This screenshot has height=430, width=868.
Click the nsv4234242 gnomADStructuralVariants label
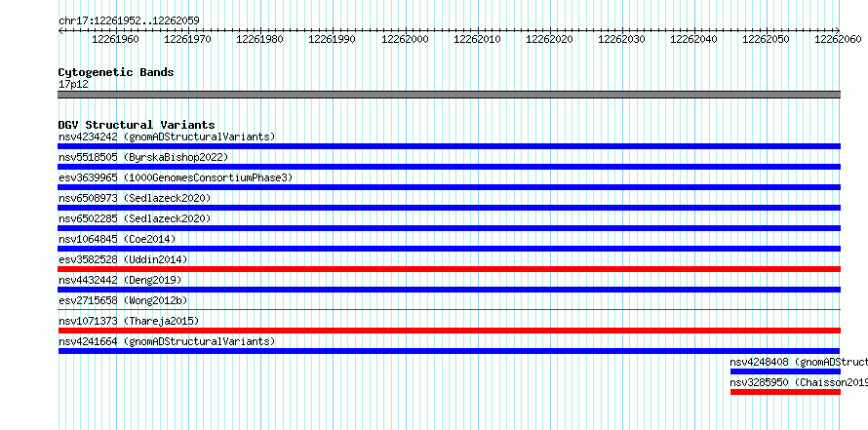click(167, 137)
